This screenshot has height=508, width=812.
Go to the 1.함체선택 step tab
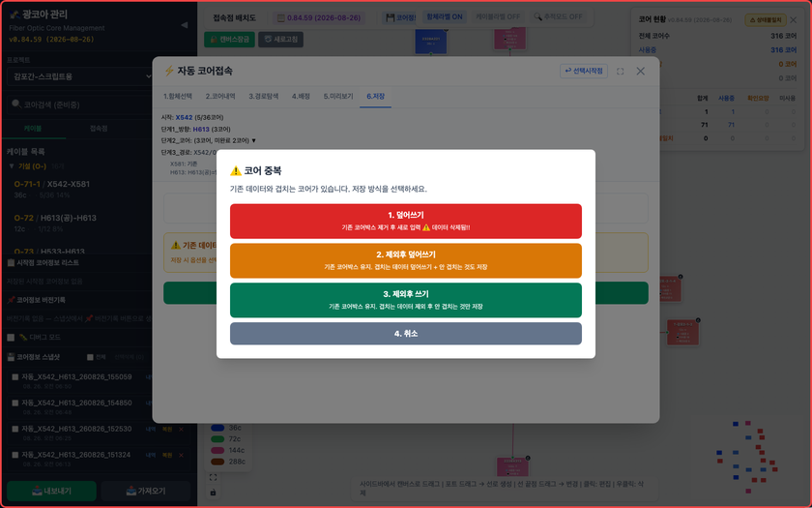click(178, 96)
